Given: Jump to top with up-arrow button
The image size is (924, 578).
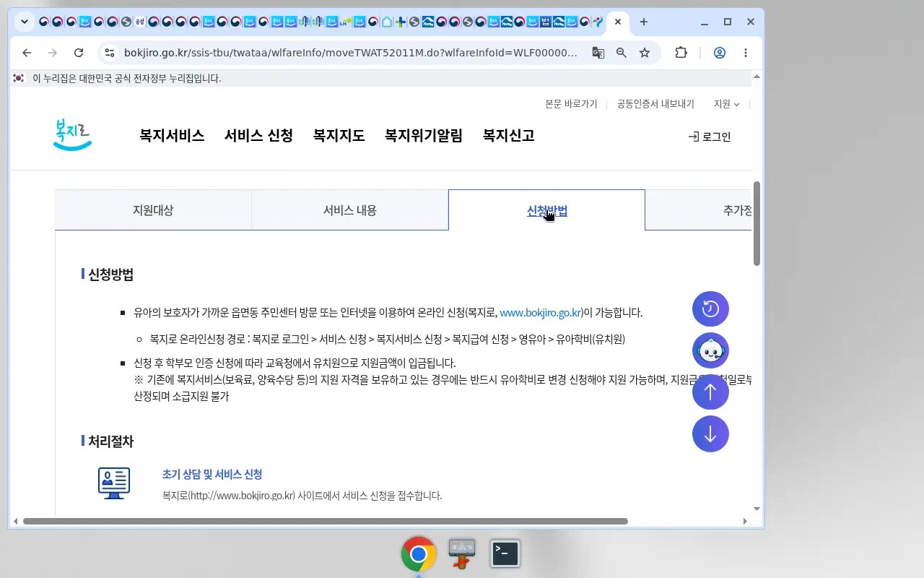Looking at the screenshot, I should point(710,392).
